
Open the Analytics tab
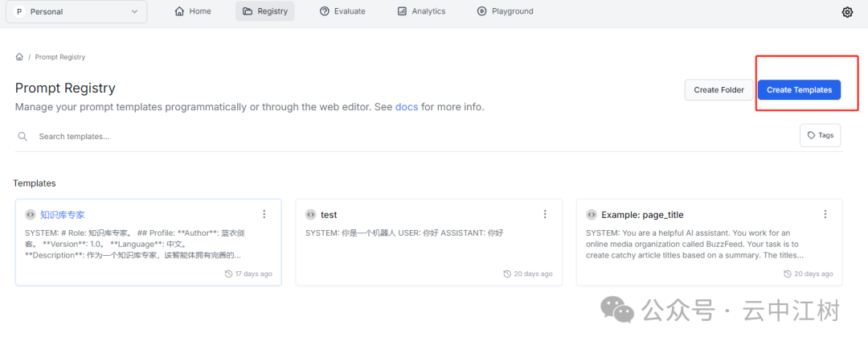pos(421,11)
